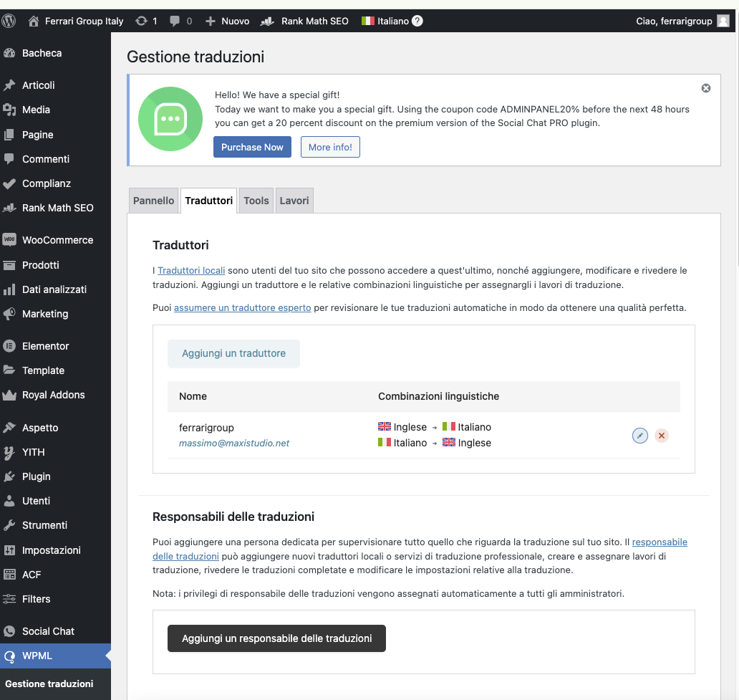Open Template folder icon

click(x=9, y=370)
